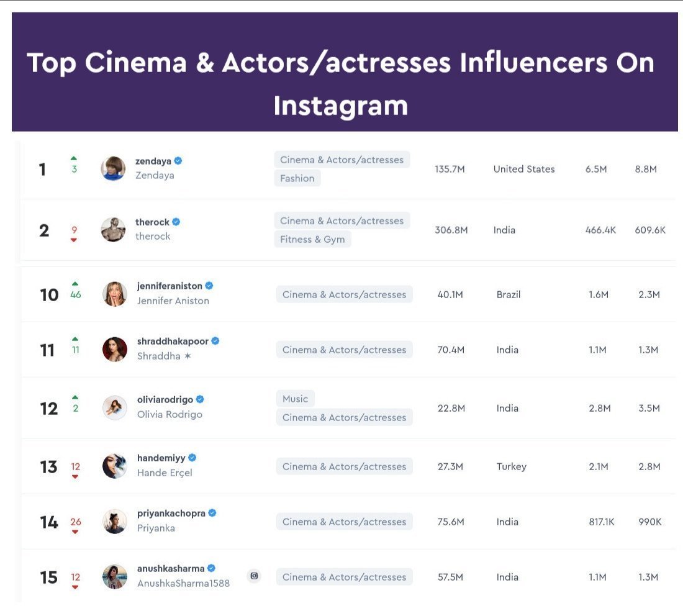The image size is (683, 616).
Task: Open zendaya's profile picture
Action: pyautogui.click(x=113, y=168)
